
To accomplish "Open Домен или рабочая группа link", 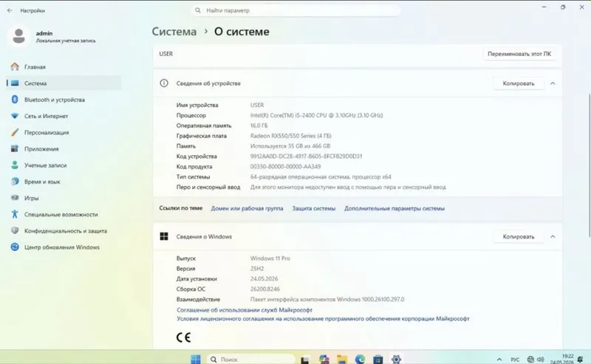I will [247, 208].
